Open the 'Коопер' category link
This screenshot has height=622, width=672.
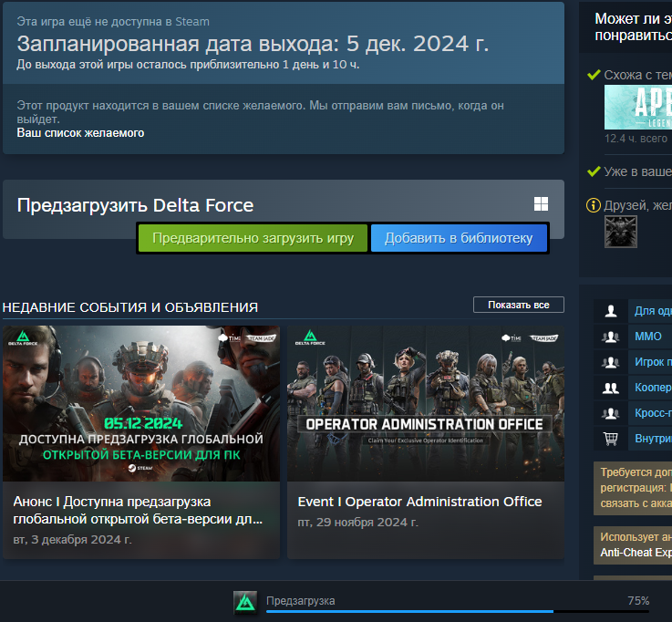(653, 388)
